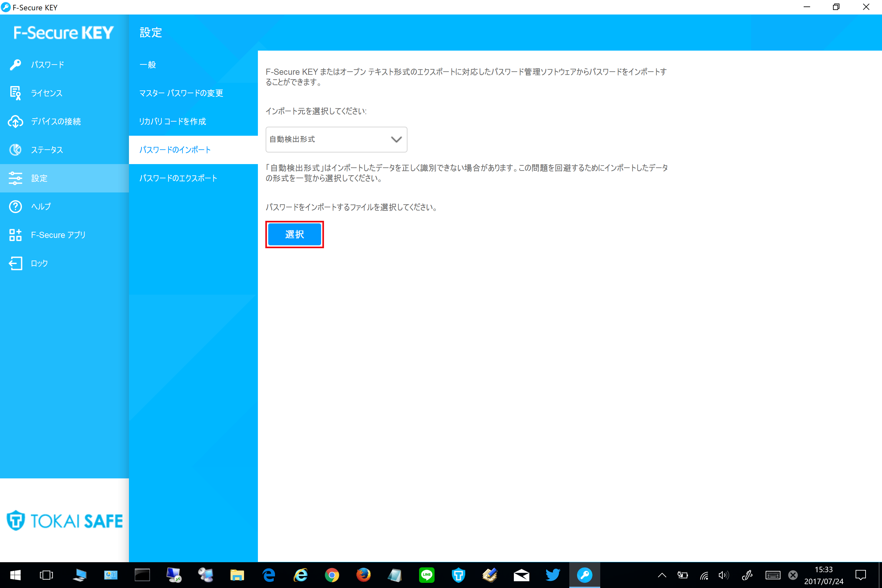This screenshot has width=882, height=588.
Task: Open Microsoft Edge from the taskbar
Action: [x=269, y=575]
